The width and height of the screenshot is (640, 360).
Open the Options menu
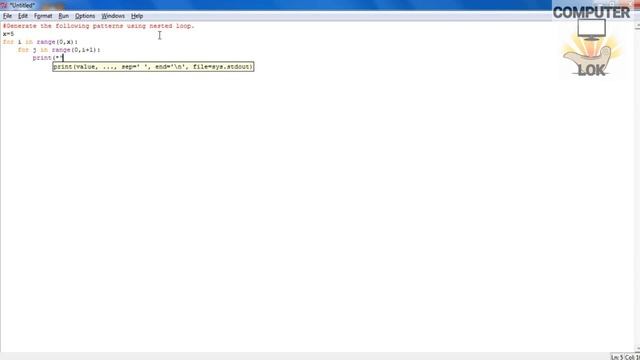[x=85, y=16]
